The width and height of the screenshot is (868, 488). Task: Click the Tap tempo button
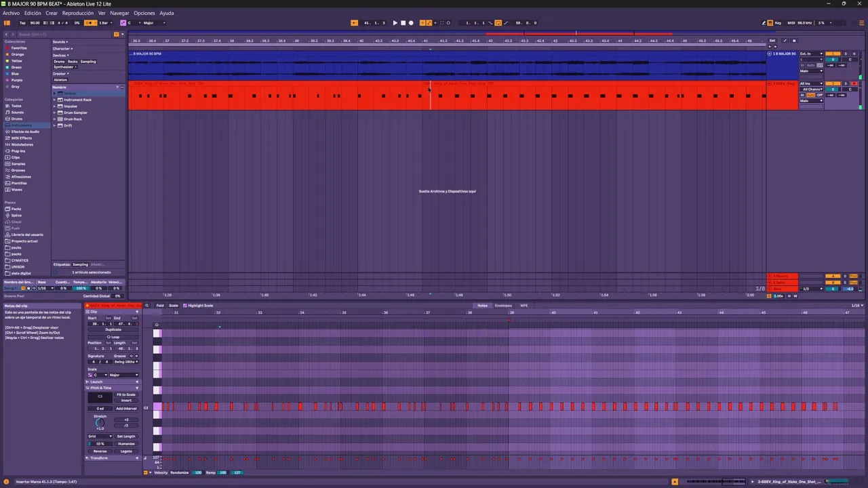point(22,23)
